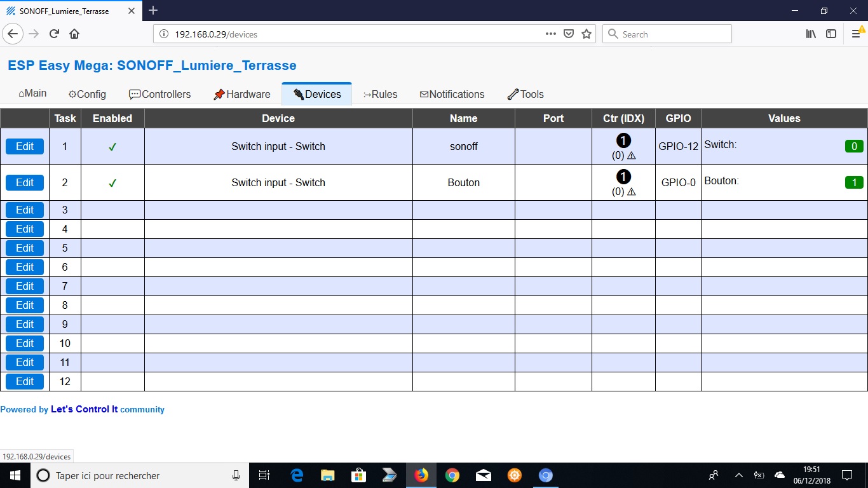Open the Tools tab

526,94
